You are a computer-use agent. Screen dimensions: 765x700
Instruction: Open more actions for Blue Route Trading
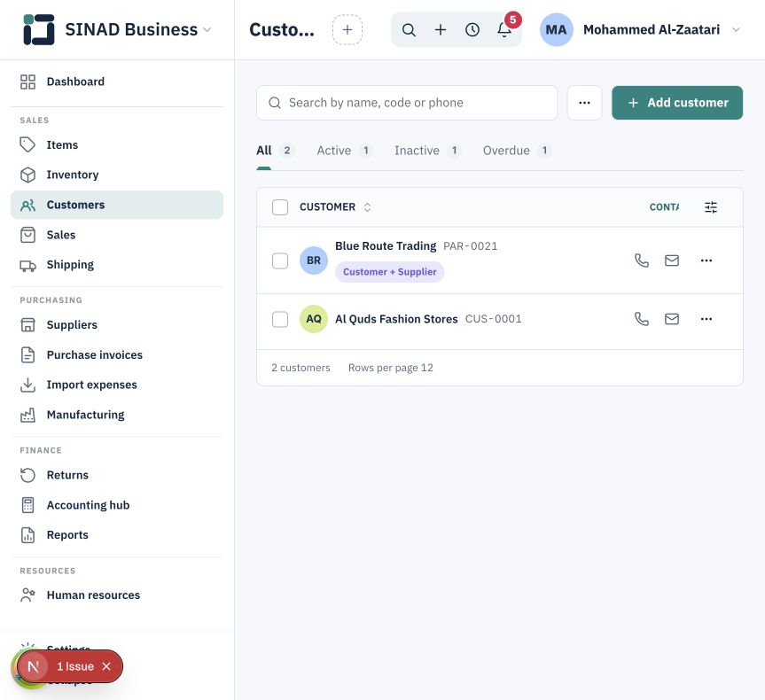706,261
